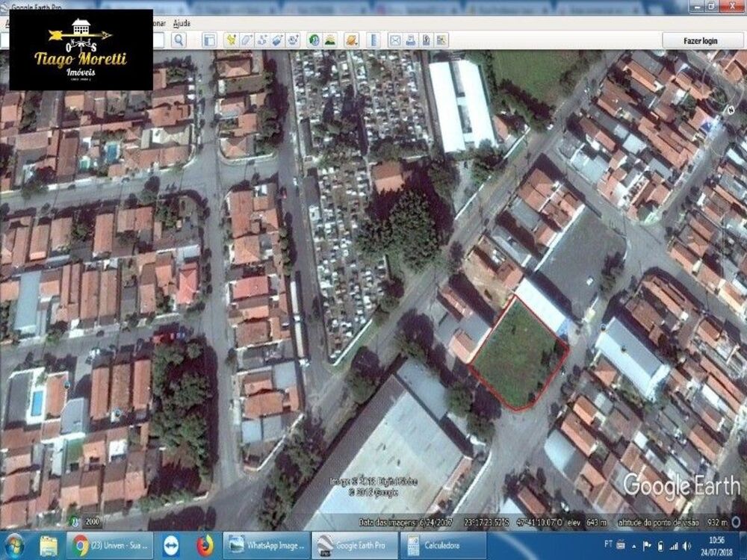Click the Fazer login button

(702, 40)
